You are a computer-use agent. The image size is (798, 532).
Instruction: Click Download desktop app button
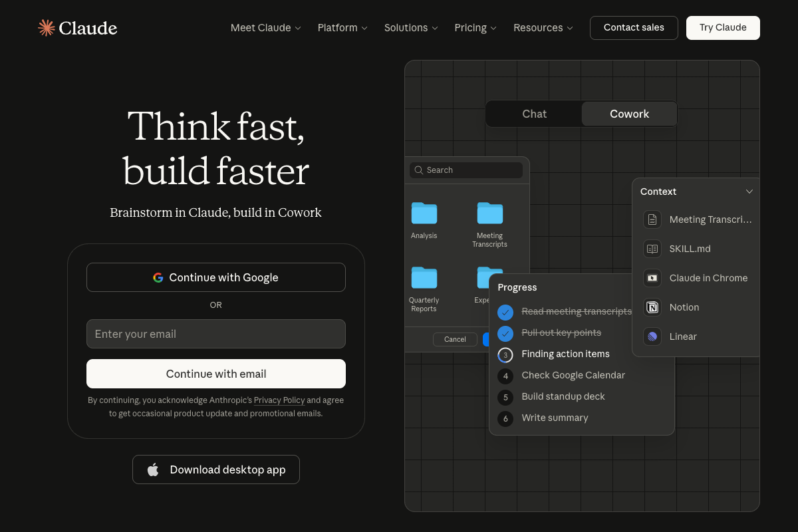pos(216,469)
